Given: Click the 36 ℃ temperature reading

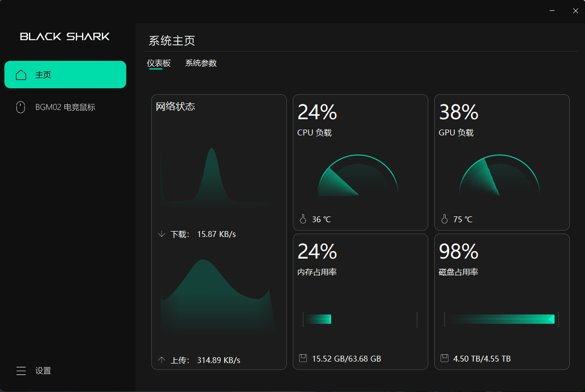Looking at the screenshot, I should coord(322,219).
